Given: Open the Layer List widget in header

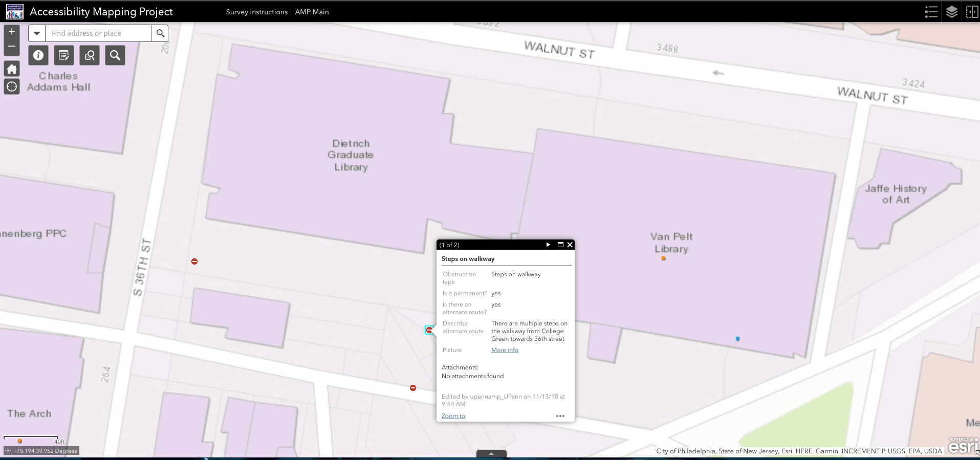Looking at the screenshot, I should click(952, 12).
